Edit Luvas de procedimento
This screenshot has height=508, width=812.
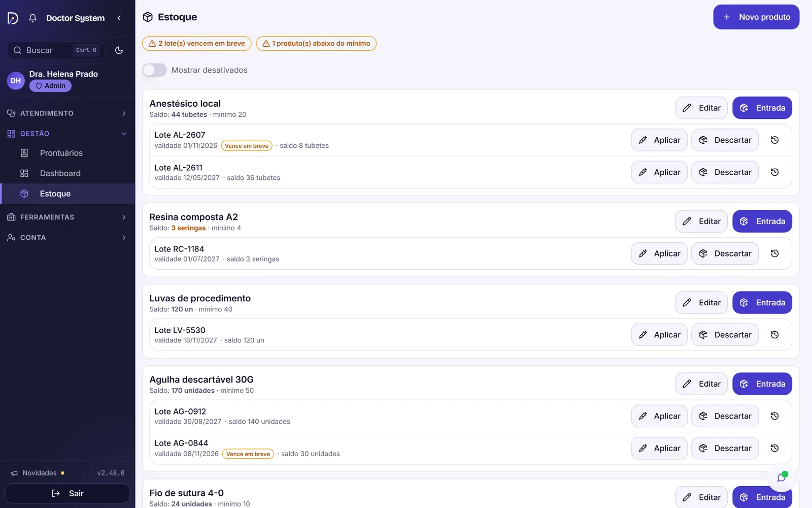tap(701, 303)
